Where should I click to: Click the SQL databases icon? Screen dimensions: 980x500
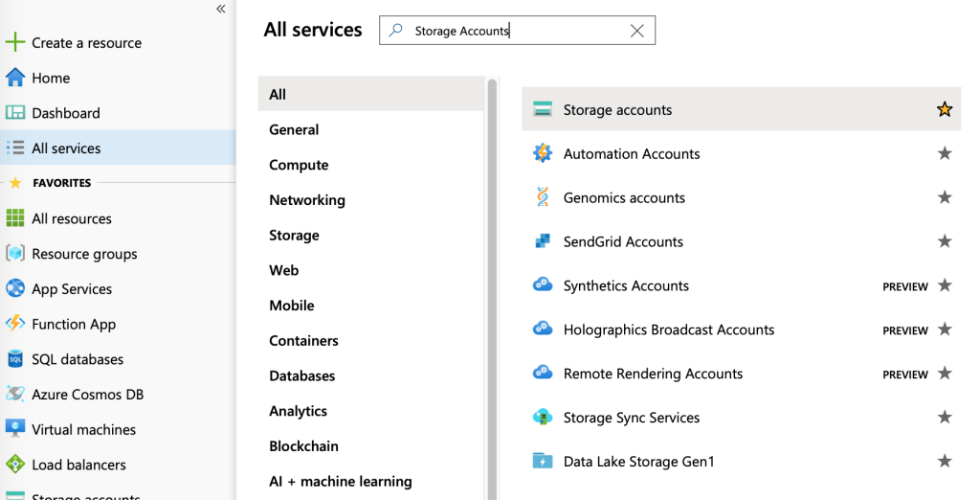(15, 358)
